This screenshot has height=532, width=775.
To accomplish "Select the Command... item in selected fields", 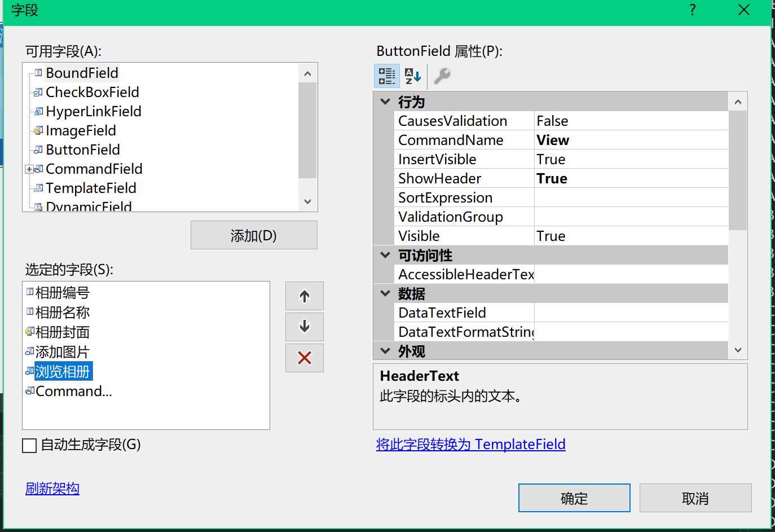I will tap(74, 391).
